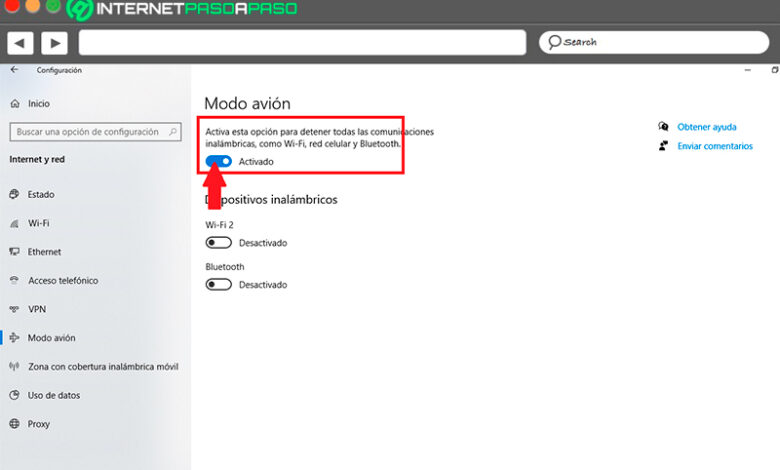Focus the browser address bar
The height and width of the screenshot is (470, 780).
point(302,42)
